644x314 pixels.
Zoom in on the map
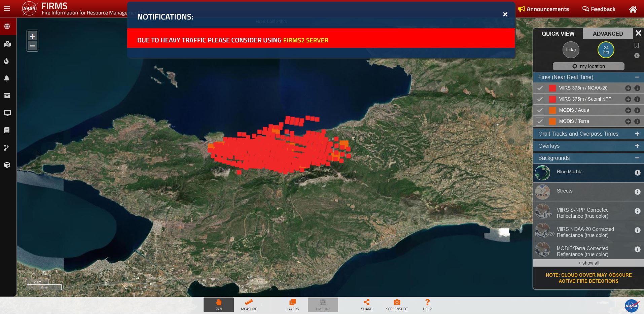pos(32,36)
